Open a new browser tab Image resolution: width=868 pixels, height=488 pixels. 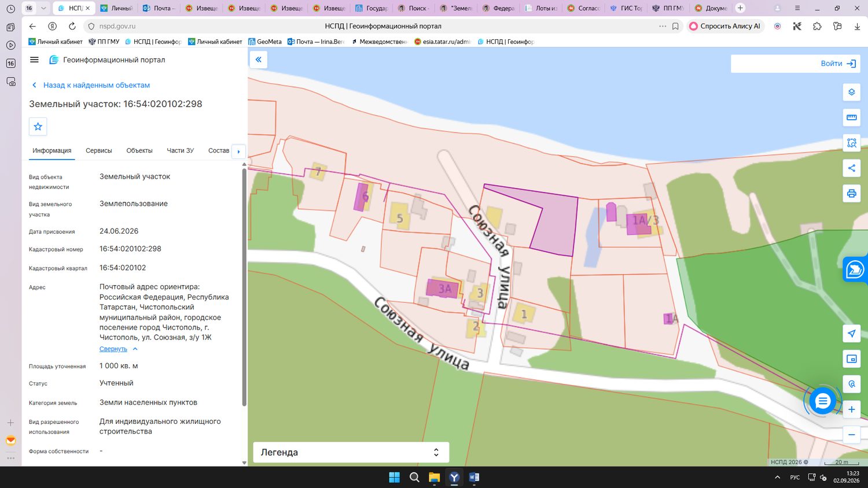pyautogui.click(x=740, y=8)
